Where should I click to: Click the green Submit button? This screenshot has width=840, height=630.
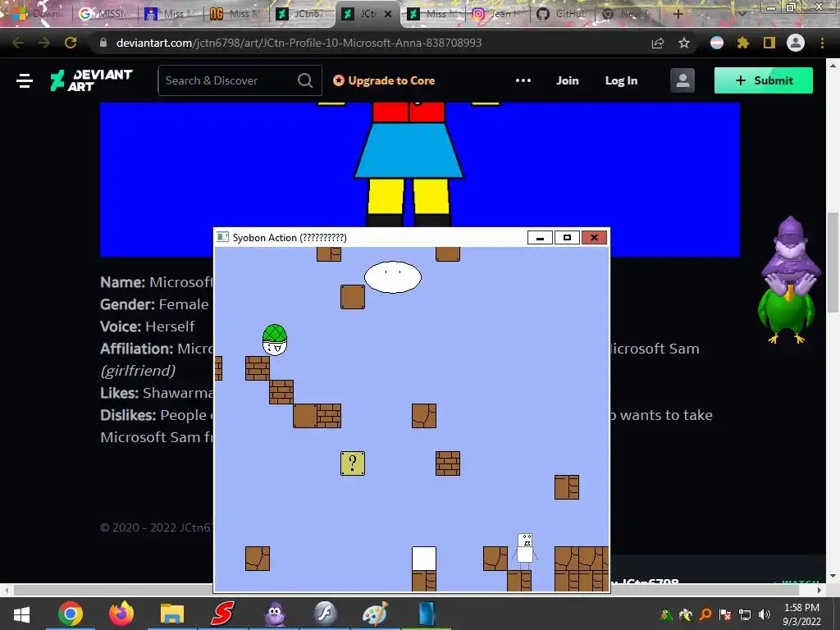point(764,80)
